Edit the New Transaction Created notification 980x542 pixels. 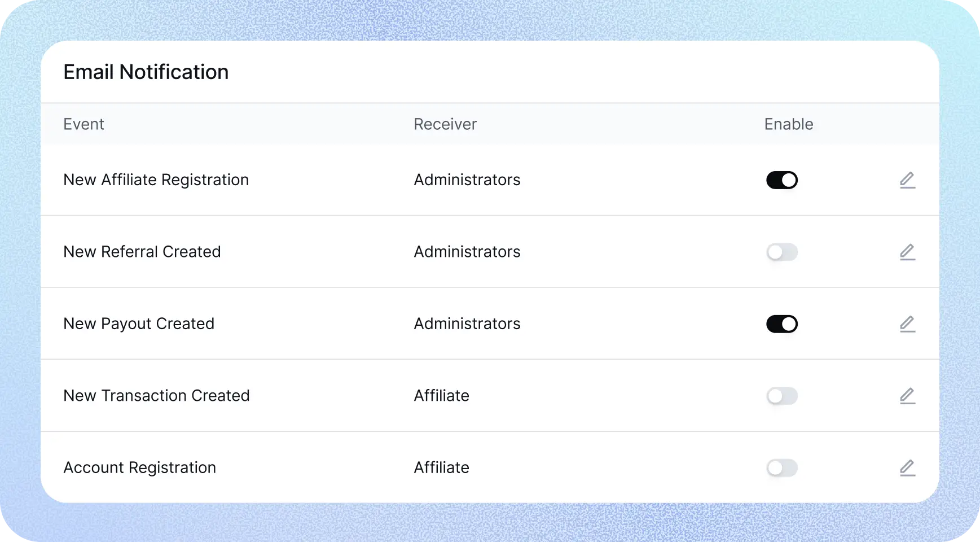pos(907,396)
